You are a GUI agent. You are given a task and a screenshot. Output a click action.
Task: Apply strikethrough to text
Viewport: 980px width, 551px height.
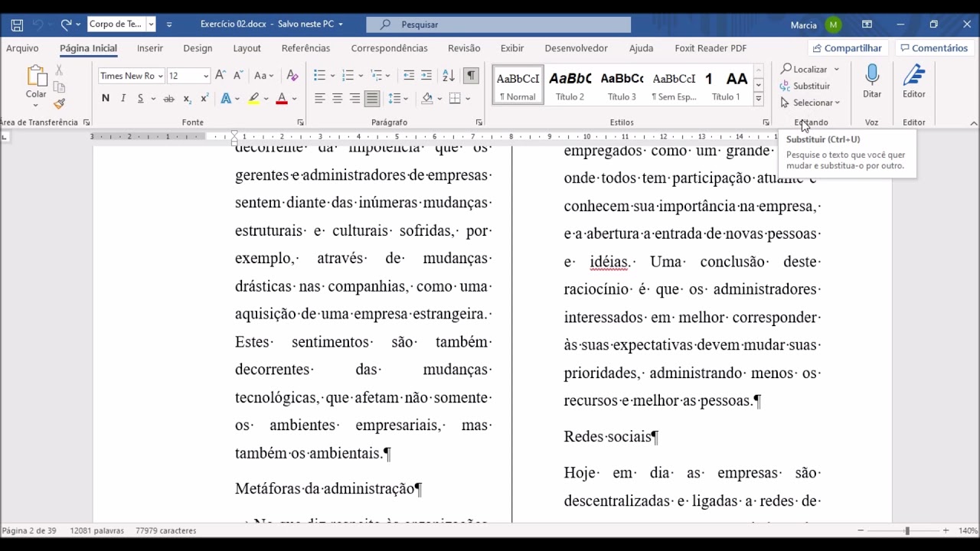click(x=168, y=99)
